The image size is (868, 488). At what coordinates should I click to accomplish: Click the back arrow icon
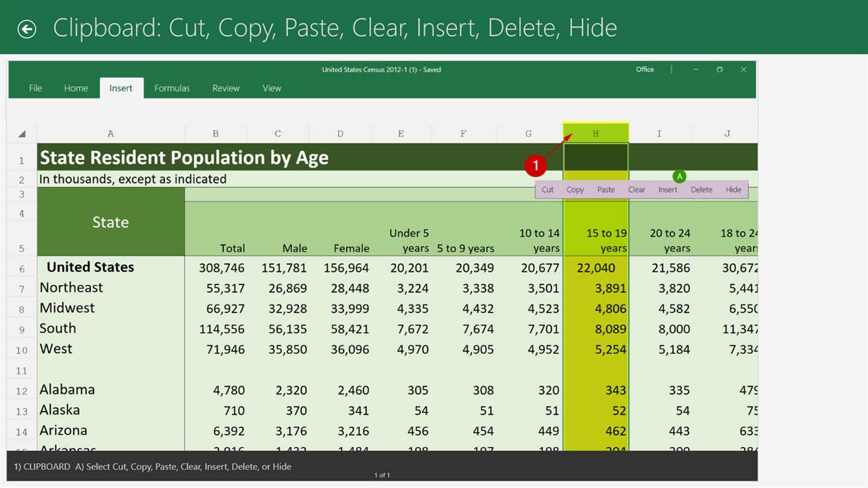27,29
